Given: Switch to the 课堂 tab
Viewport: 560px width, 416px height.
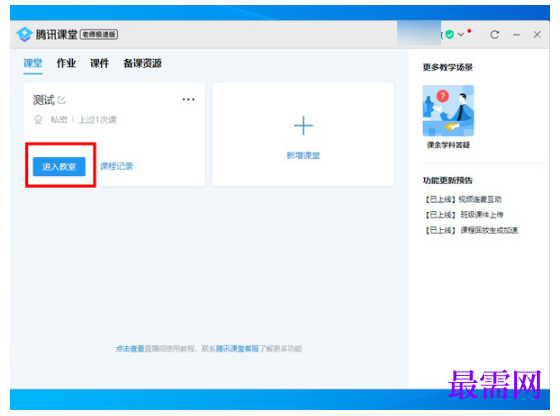Looking at the screenshot, I should 33,64.
